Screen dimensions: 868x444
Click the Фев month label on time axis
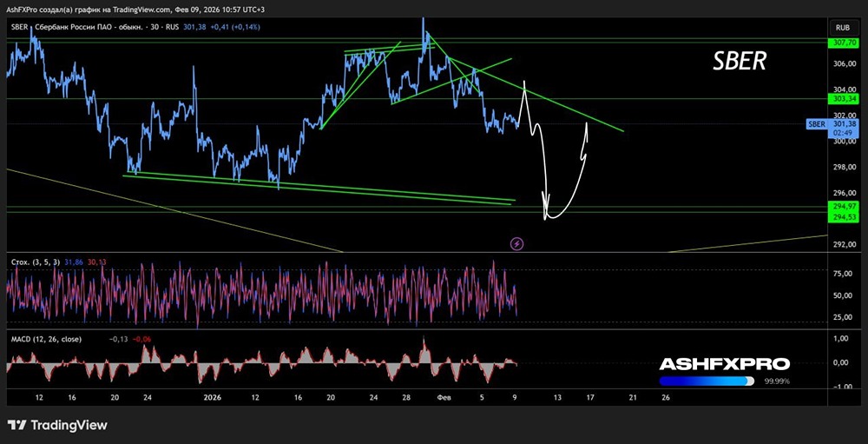[x=444, y=397]
